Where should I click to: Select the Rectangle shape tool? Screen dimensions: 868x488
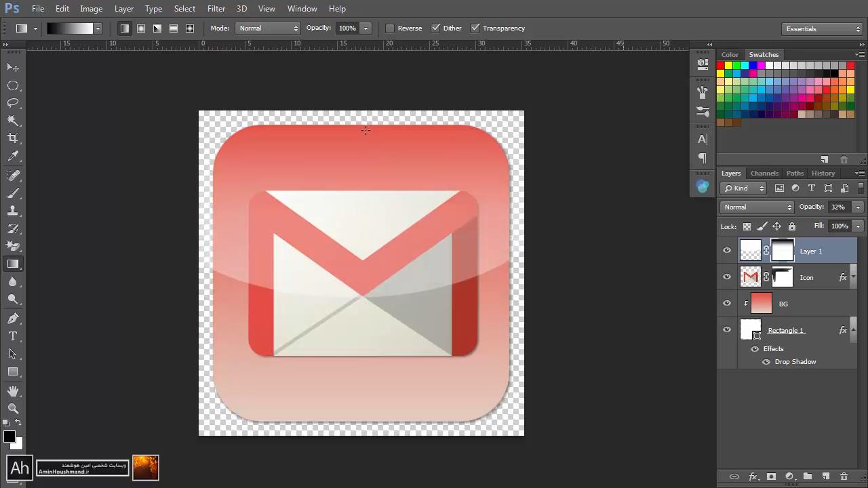point(13,371)
